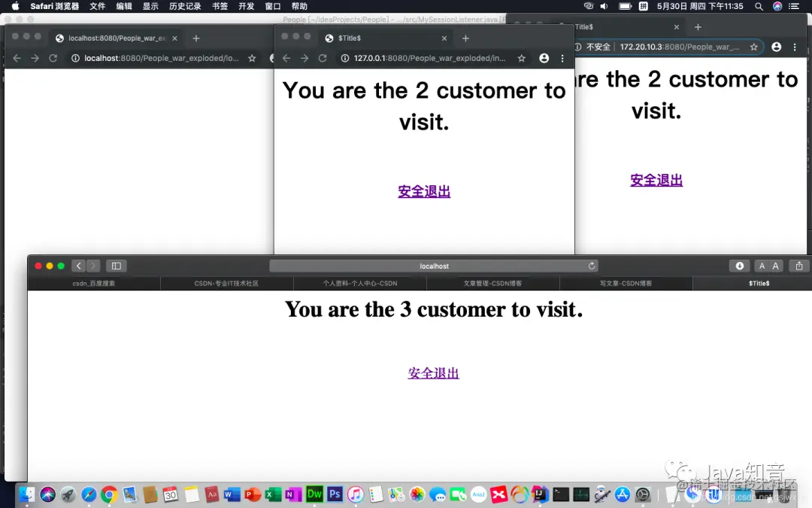
Task: Open the three-dot menu in the 127.0.0.1 Chrome window
Action: pyautogui.click(x=562, y=58)
